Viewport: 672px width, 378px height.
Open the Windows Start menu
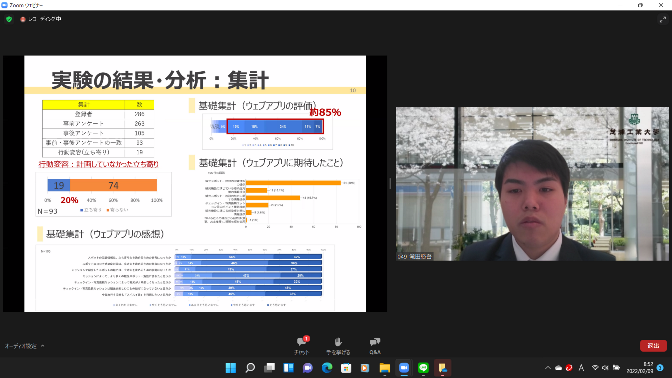pos(231,368)
